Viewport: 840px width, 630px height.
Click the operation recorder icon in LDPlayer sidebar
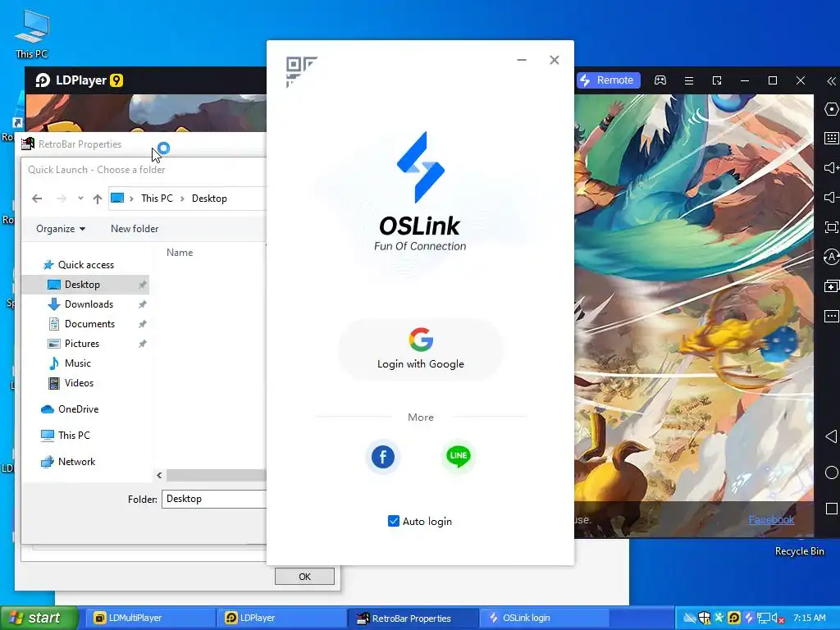coord(832,257)
